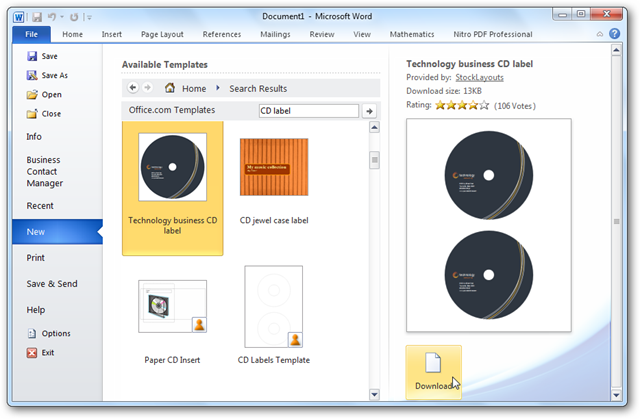
Task: Open the StockLayouts provider link
Action: click(479, 78)
